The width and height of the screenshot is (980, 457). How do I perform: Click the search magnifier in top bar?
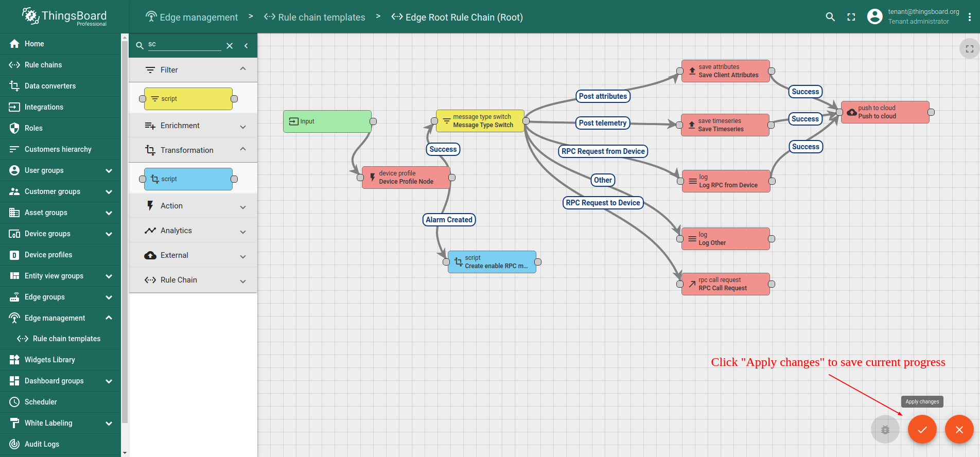click(x=830, y=17)
